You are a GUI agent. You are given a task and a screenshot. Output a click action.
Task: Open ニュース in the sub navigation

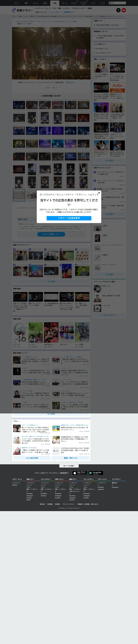(x=48, y=8)
